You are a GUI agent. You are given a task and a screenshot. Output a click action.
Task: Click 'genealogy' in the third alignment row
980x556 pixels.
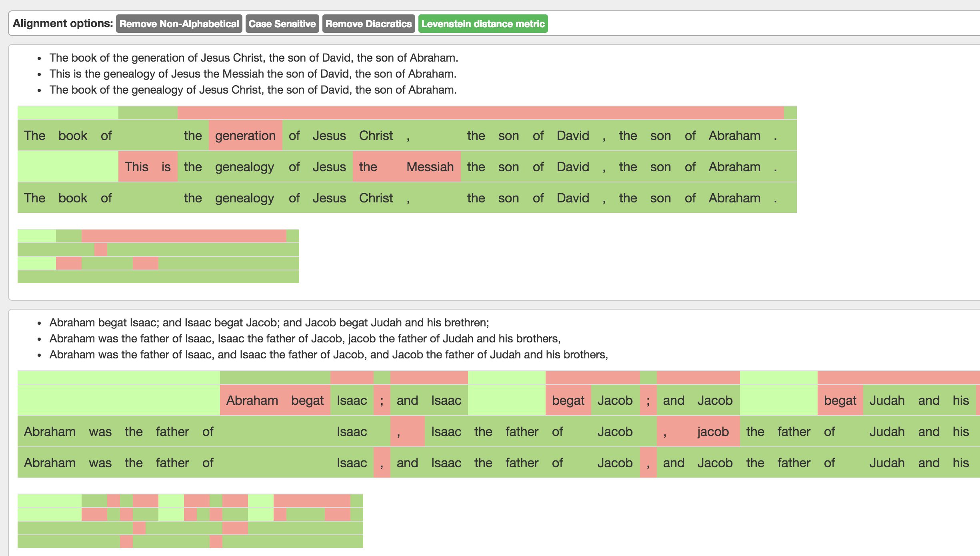coord(244,198)
